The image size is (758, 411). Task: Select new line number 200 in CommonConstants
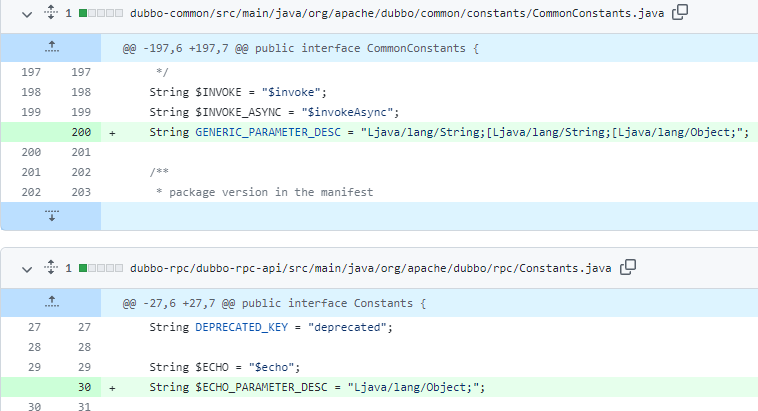pos(81,132)
